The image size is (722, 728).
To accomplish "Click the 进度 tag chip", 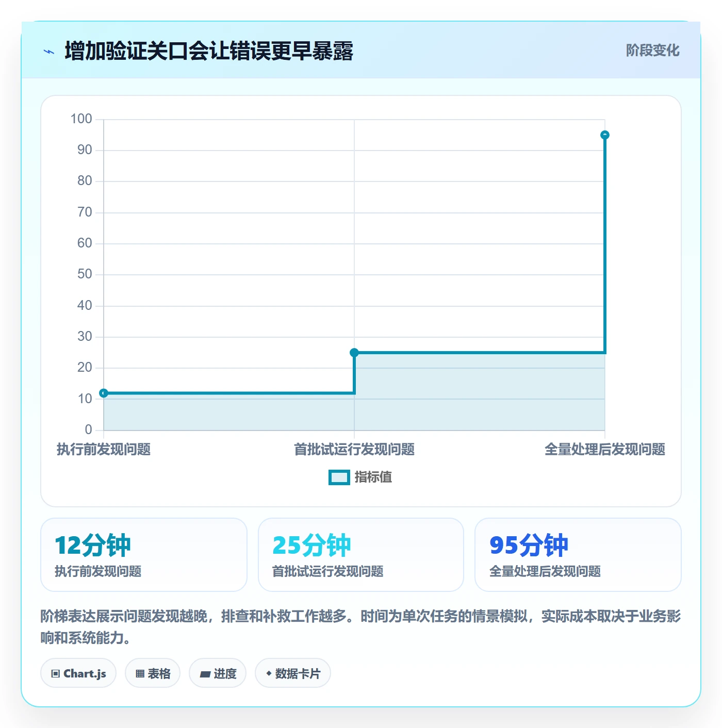I will tap(218, 673).
